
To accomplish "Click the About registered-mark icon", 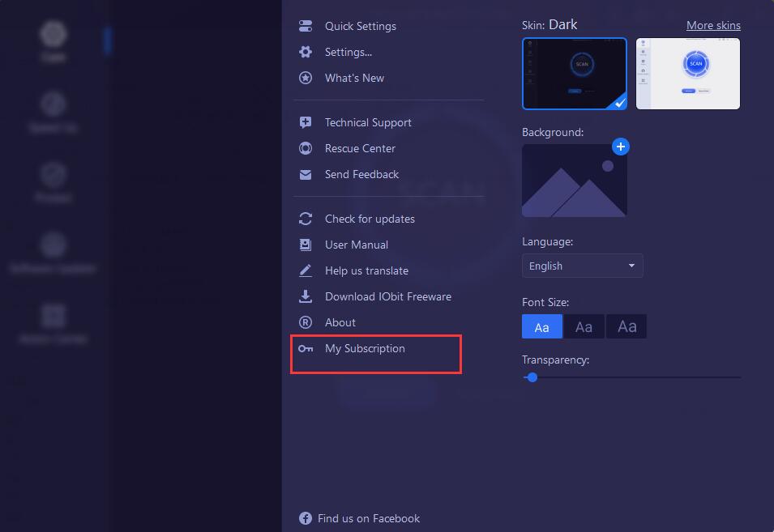I will [306, 322].
